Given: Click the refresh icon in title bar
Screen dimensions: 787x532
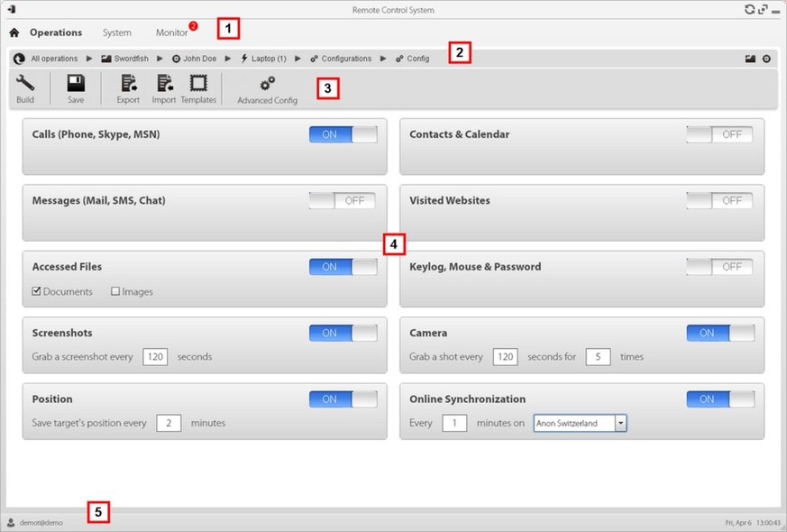Looking at the screenshot, I should point(749,10).
